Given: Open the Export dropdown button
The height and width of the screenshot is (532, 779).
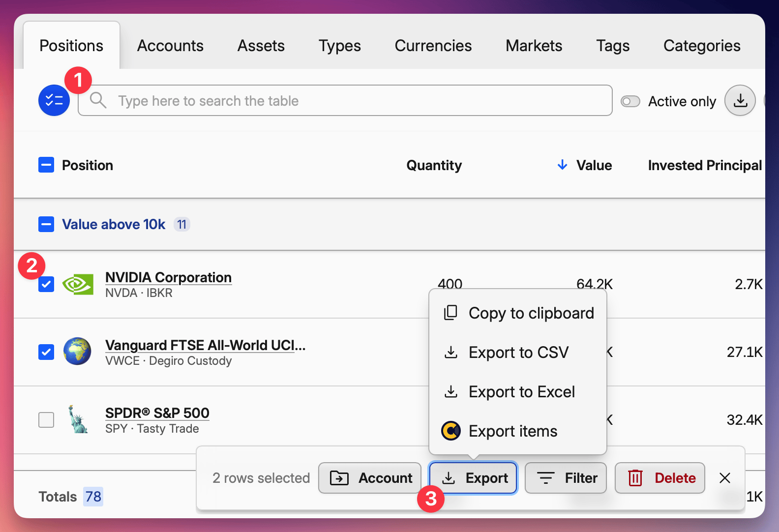Looking at the screenshot, I should (473, 478).
